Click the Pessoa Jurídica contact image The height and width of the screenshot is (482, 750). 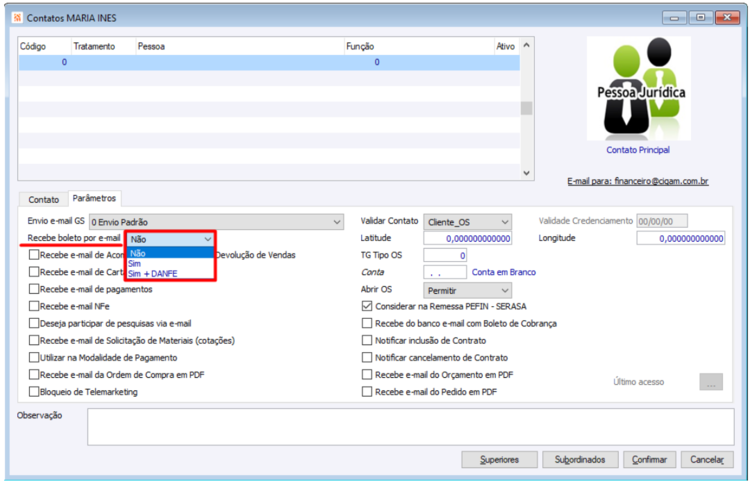[639, 88]
